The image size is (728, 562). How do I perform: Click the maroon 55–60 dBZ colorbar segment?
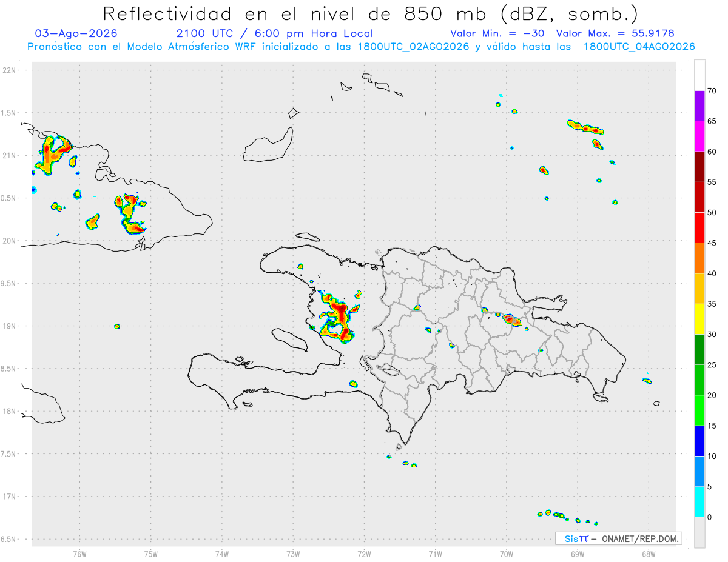click(699, 167)
